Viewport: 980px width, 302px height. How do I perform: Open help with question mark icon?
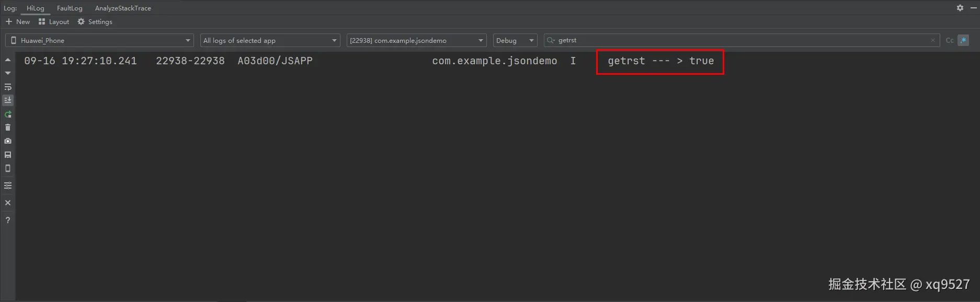[x=8, y=220]
